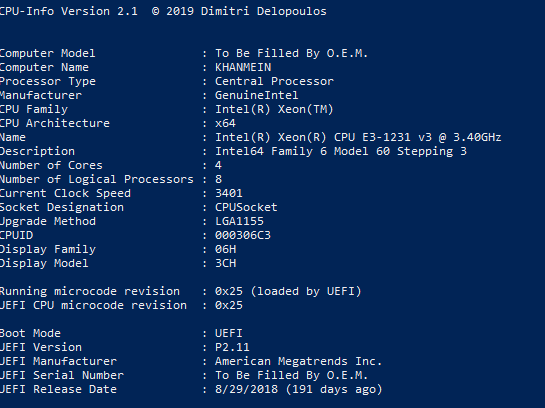This screenshot has width=545, height=408.
Task: Click the Display Model value 3CH
Action: click(x=225, y=263)
